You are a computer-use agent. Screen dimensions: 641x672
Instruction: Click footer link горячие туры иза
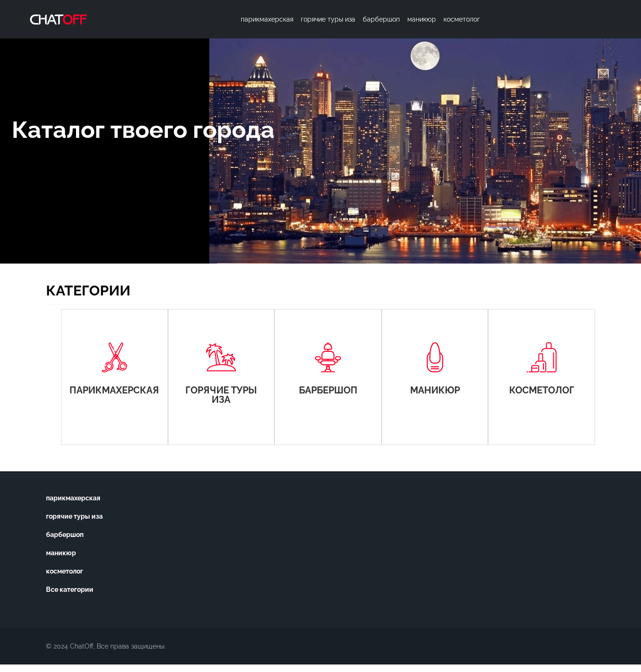point(74,516)
